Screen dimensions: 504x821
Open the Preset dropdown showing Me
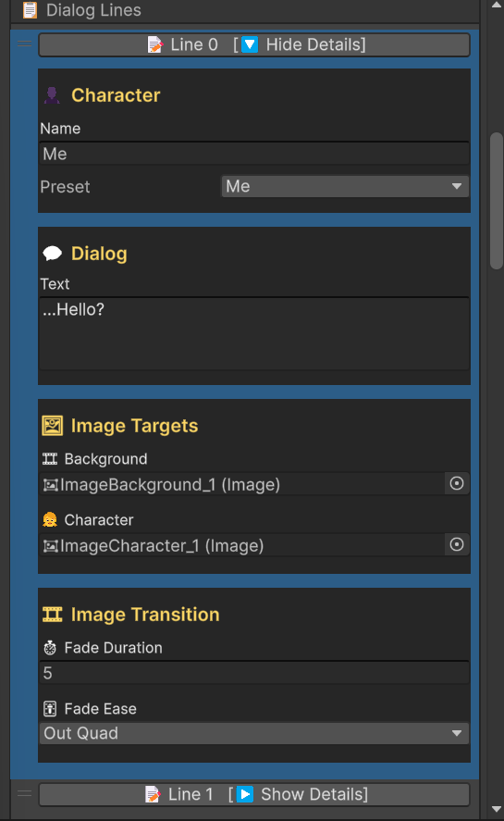345,186
